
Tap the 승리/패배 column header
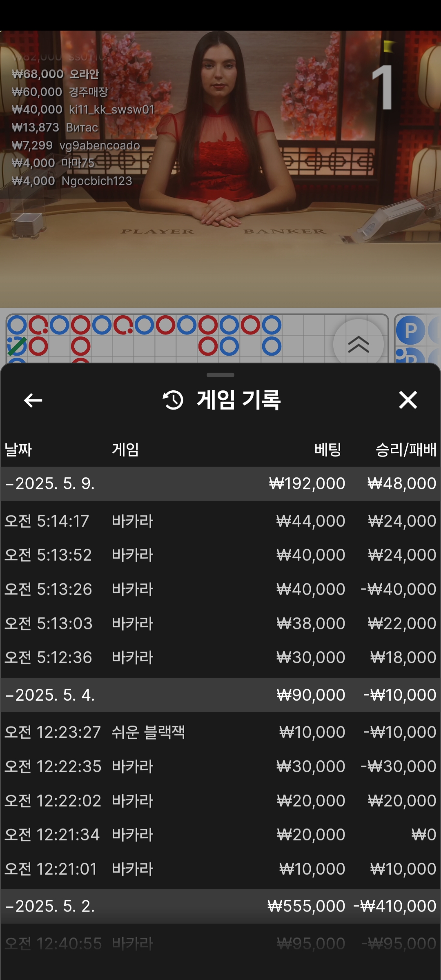click(x=406, y=450)
